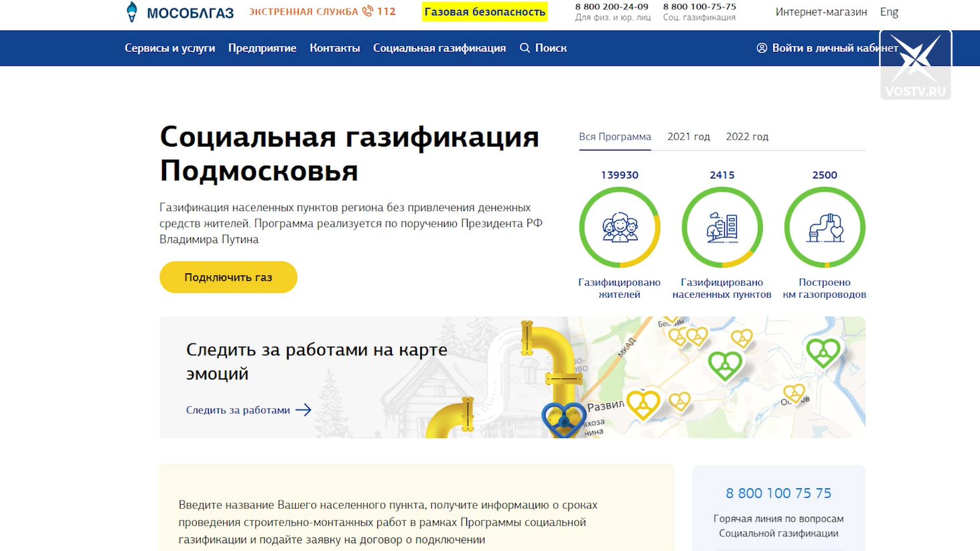980x551 pixels.
Task: Click the emergency service phone icon
Action: coord(367,11)
